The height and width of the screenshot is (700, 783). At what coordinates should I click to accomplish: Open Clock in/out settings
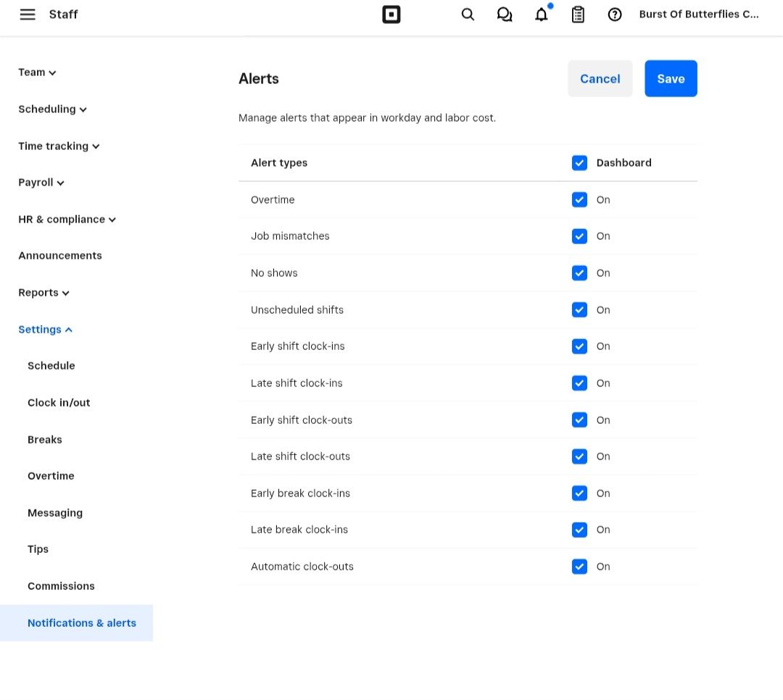click(x=59, y=403)
